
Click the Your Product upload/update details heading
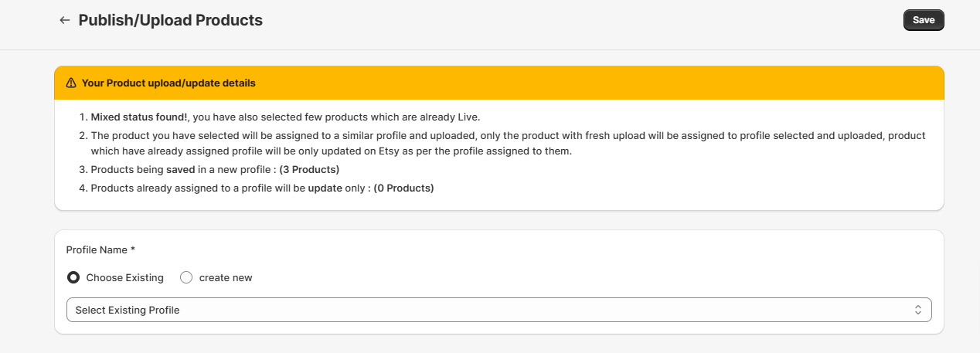point(168,83)
